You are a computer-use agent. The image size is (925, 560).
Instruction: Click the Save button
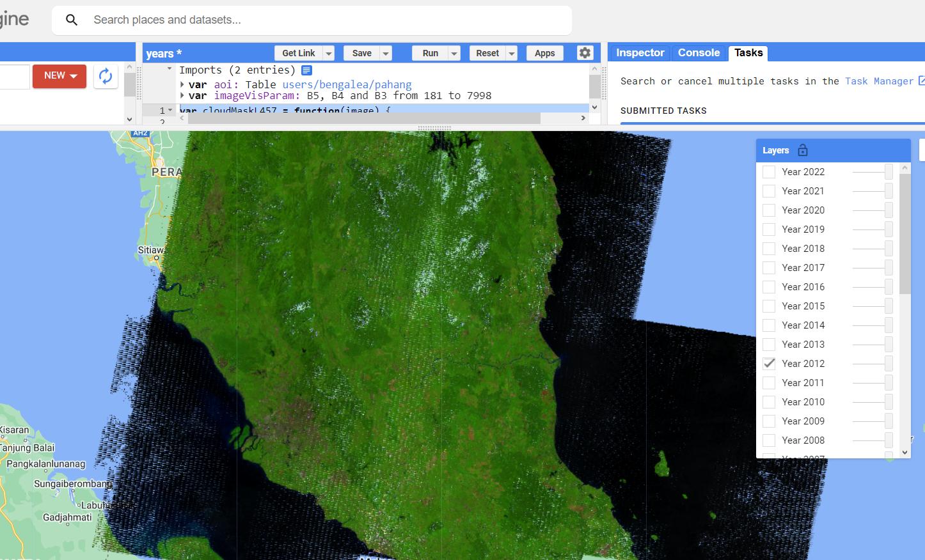point(361,53)
